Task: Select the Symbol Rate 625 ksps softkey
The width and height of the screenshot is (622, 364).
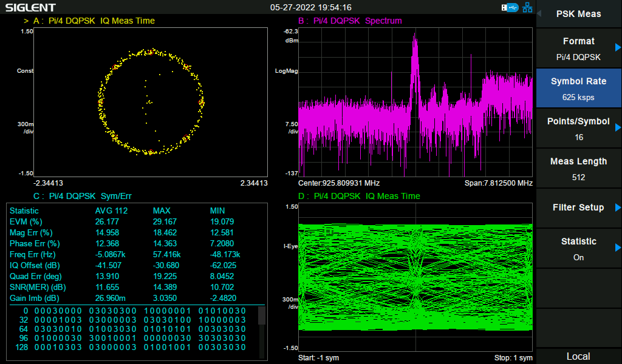Action: point(578,89)
